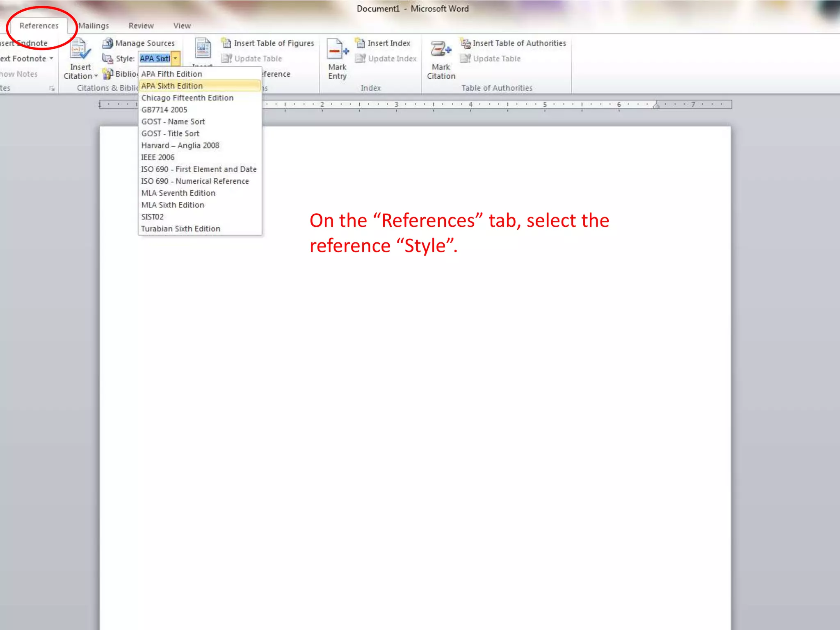Image resolution: width=840 pixels, height=630 pixels.
Task: Click the Insert Caption icon
Action: (203, 49)
